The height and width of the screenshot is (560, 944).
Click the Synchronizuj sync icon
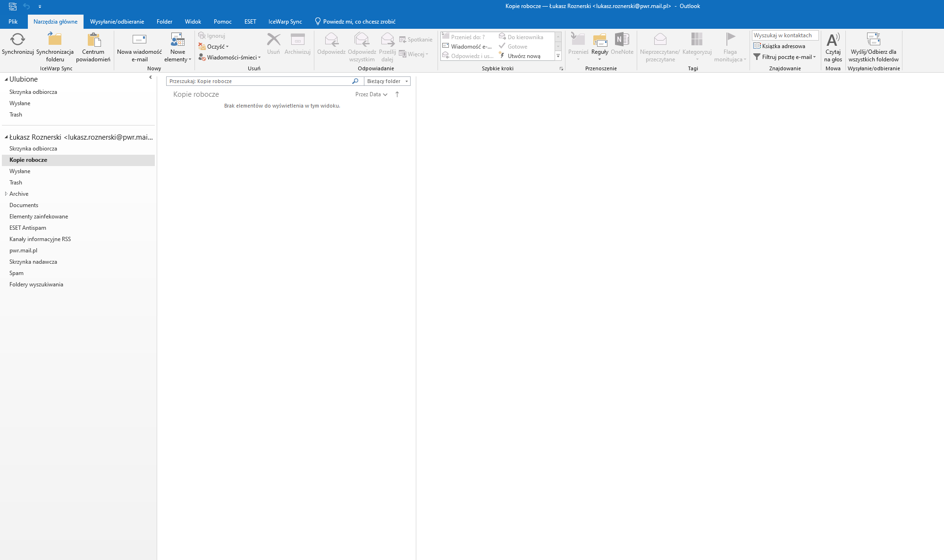17,40
